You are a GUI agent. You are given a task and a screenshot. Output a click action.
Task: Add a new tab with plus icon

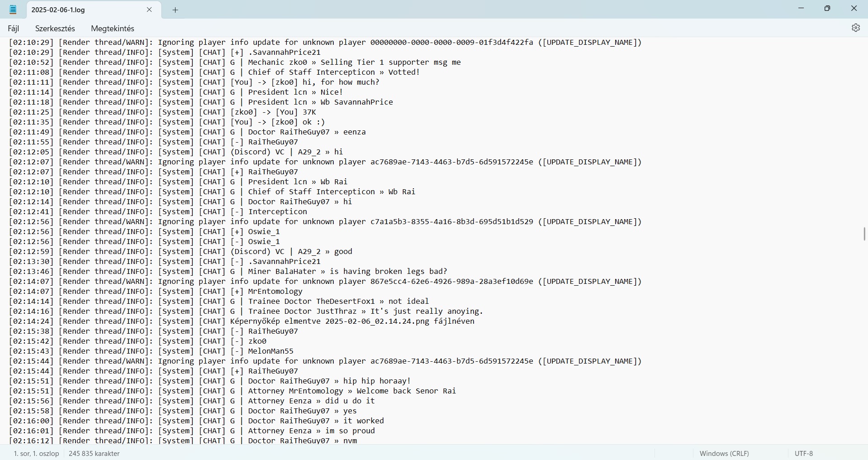175,10
